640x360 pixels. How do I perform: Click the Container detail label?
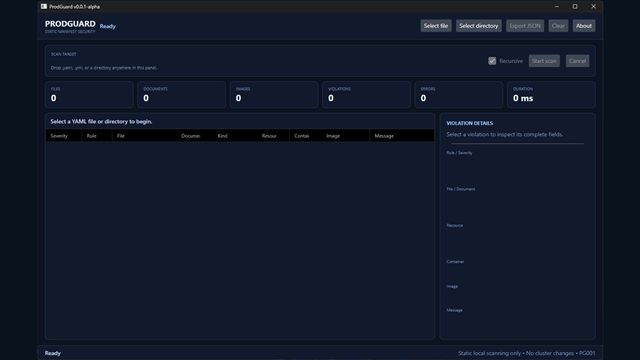coord(455,262)
